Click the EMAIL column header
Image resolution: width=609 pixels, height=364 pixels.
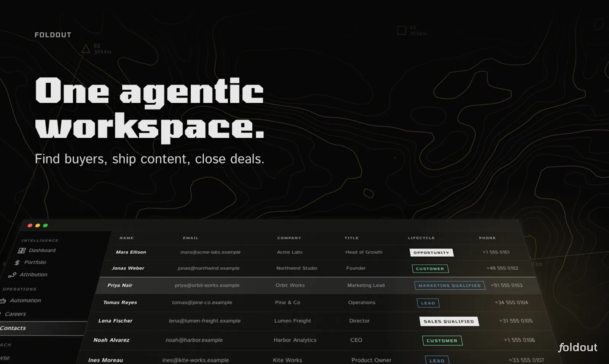coord(190,238)
